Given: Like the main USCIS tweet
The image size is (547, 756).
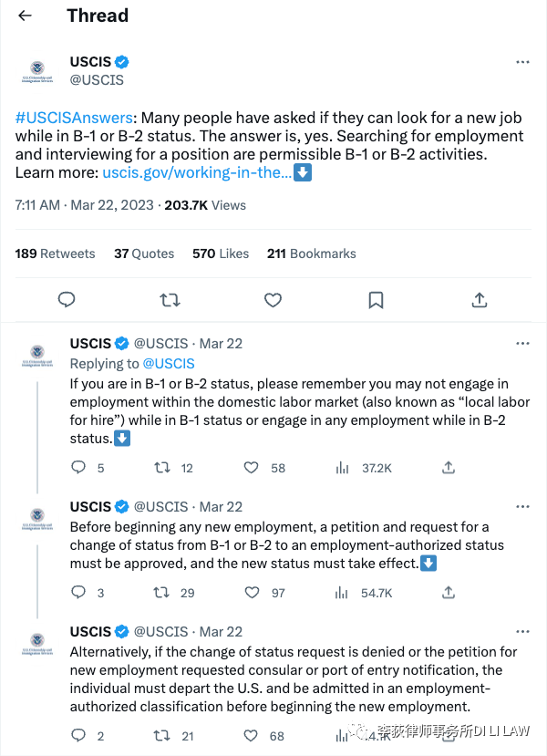Looking at the screenshot, I should (272, 299).
